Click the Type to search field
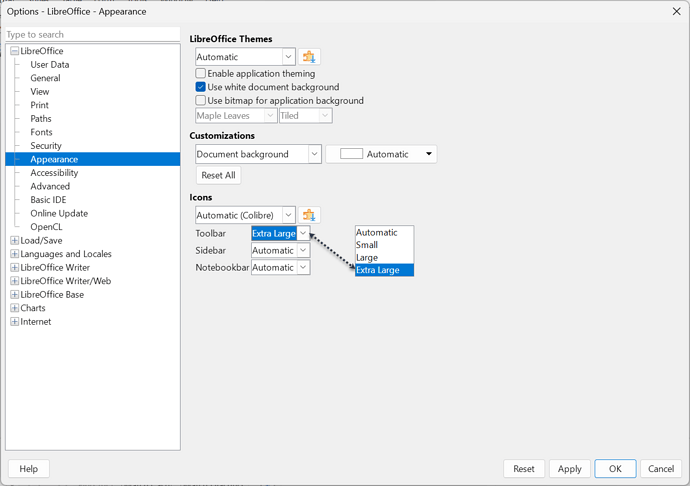The width and height of the screenshot is (690, 486). 92,34
